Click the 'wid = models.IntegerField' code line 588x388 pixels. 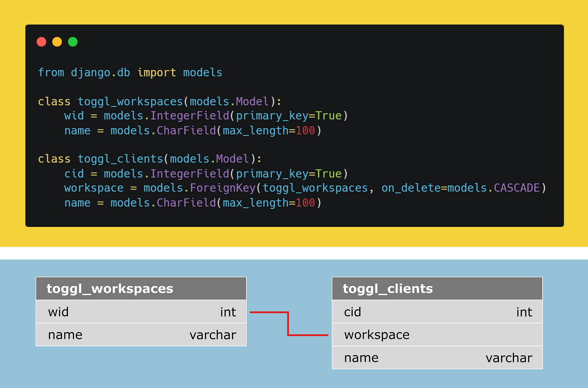[x=206, y=116]
